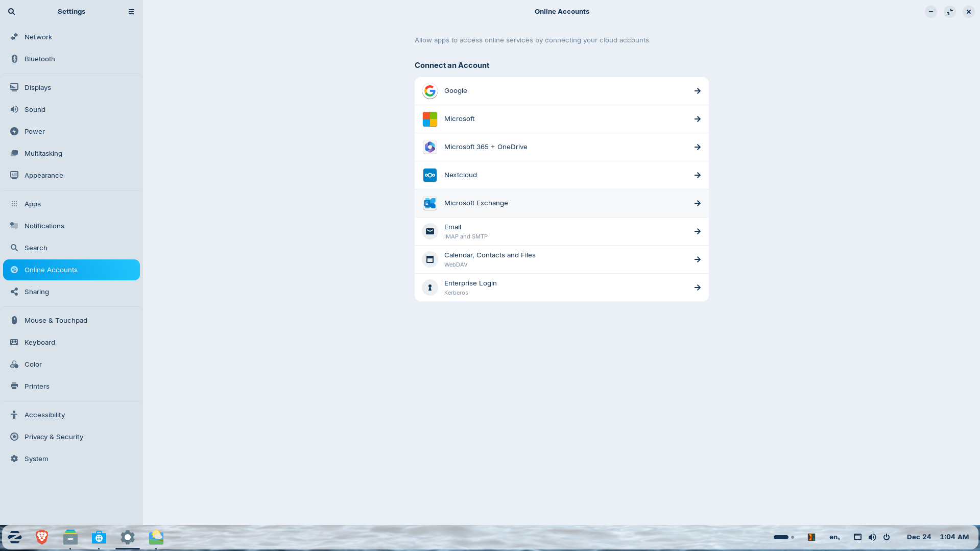
Task: Click the arrow next to Enterprise Login
Action: (697, 287)
